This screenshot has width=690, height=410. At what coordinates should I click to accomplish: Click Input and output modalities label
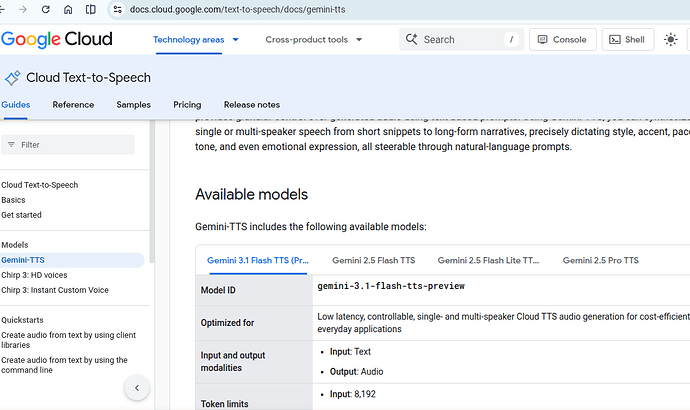pos(233,362)
